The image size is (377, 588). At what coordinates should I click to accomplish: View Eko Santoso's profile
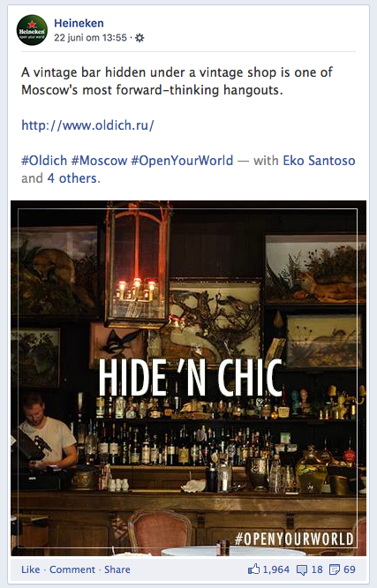coord(319,161)
